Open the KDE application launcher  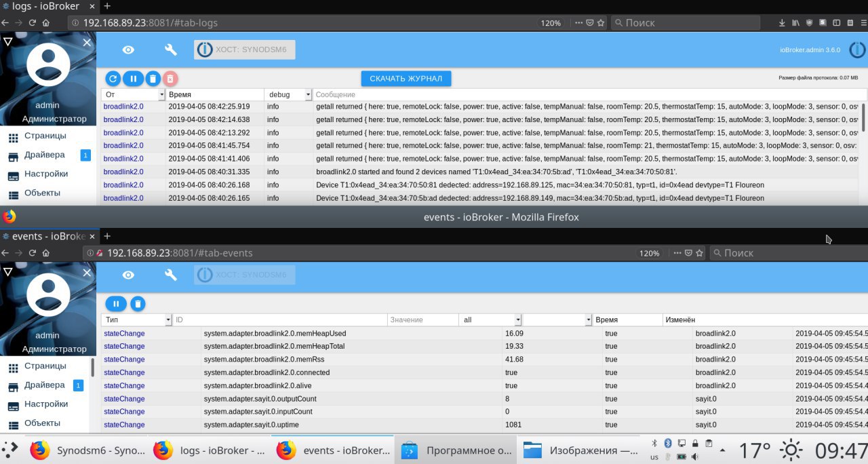(x=9, y=450)
